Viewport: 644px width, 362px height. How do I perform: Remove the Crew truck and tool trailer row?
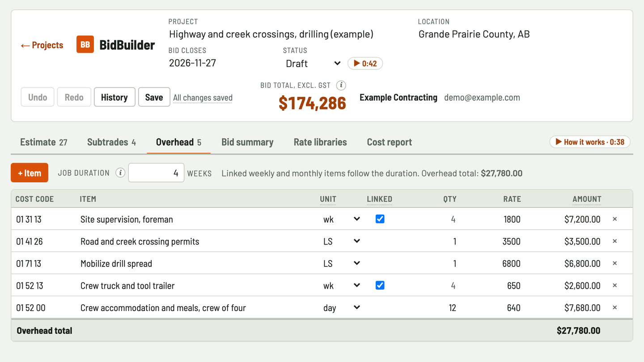pyautogui.click(x=615, y=286)
